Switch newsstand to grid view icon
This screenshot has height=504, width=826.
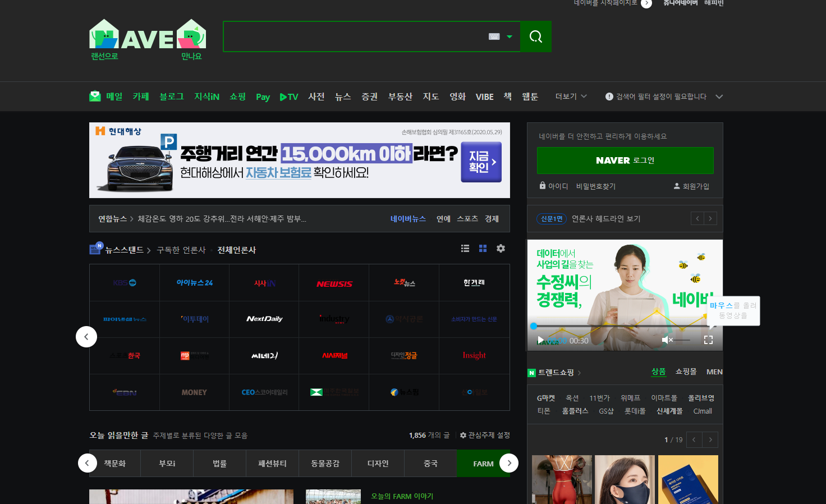tap(483, 248)
